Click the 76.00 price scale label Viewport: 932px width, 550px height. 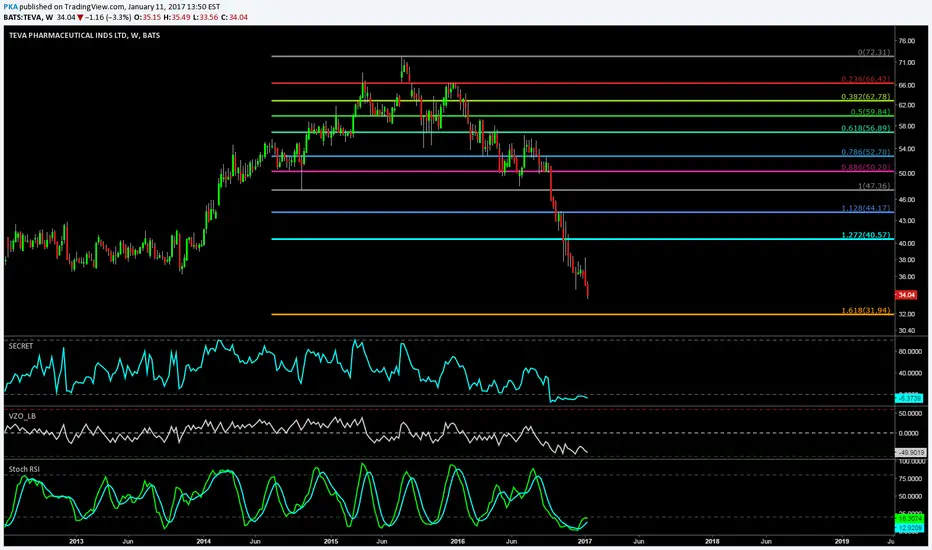pyautogui.click(x=907, y=41)
